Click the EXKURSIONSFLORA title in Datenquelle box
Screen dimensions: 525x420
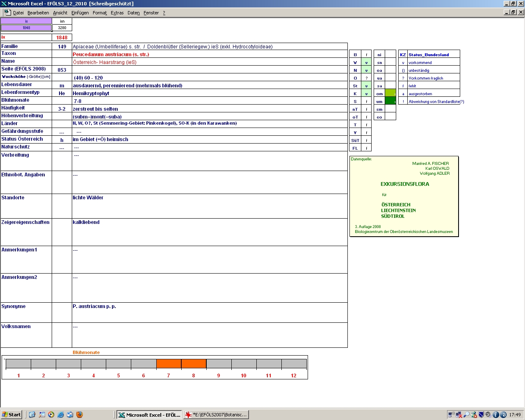405,184
